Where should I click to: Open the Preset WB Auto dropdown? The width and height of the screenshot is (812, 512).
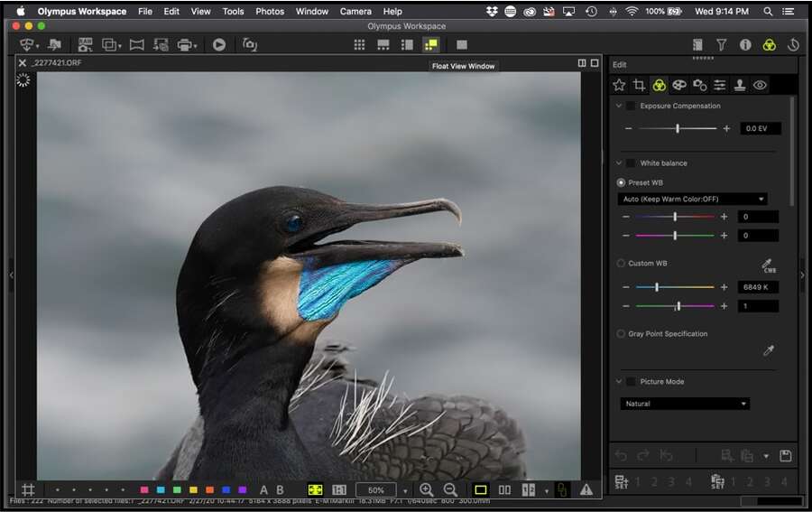coord(692,199)
